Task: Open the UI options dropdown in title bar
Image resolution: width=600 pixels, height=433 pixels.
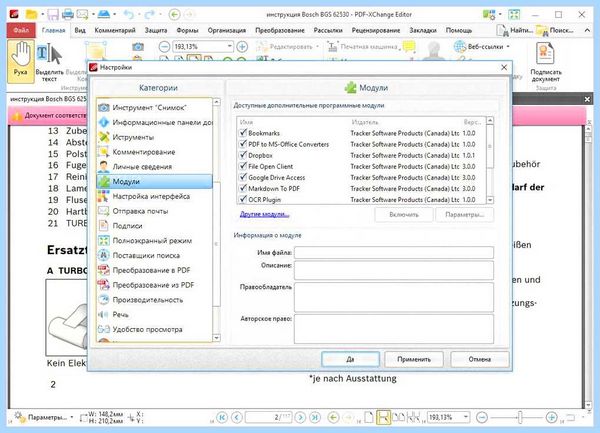Action: (x=500, y=15)
